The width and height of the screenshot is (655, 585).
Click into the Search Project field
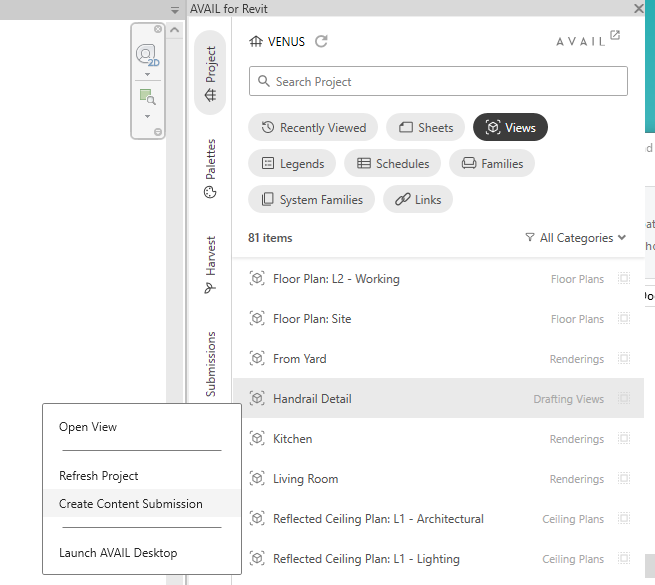438,81
